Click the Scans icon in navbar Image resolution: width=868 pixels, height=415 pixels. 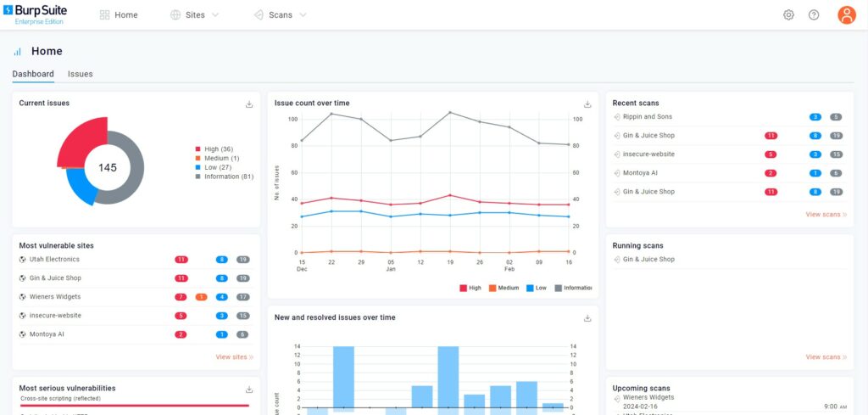(x=259, y=15)
